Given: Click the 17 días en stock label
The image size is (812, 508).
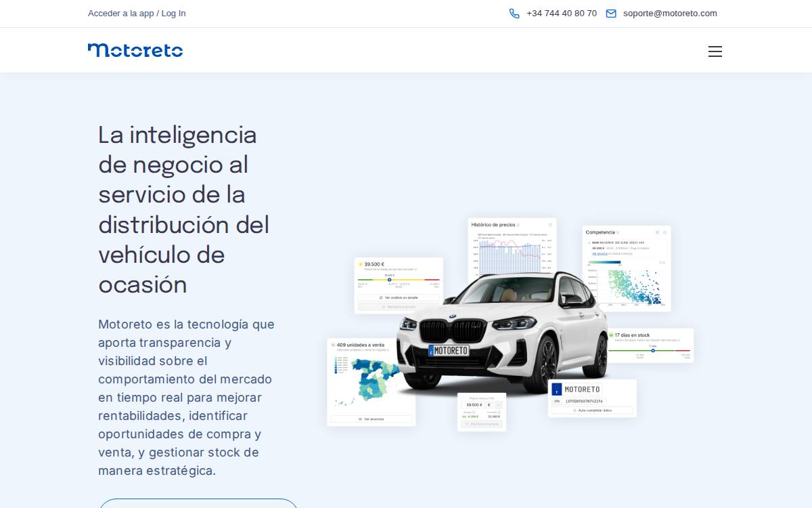Looking at the screenshot, I should pos(632,335).
